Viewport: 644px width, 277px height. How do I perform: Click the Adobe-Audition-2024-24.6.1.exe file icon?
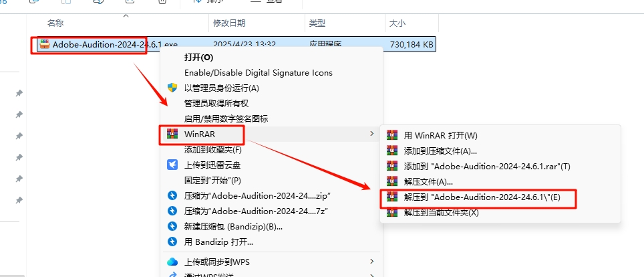point(44,44)
